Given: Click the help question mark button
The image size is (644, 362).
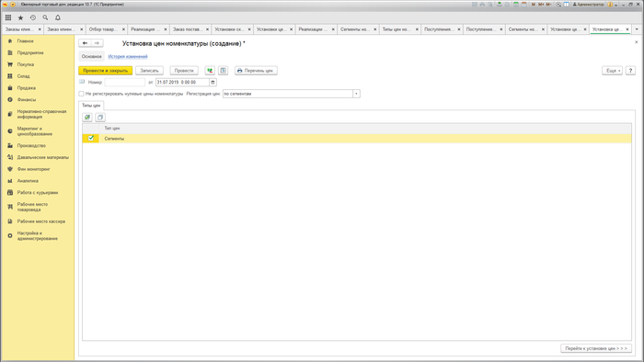Looking at the screenshot, I should pyautogui.click(x=630, y=71).
